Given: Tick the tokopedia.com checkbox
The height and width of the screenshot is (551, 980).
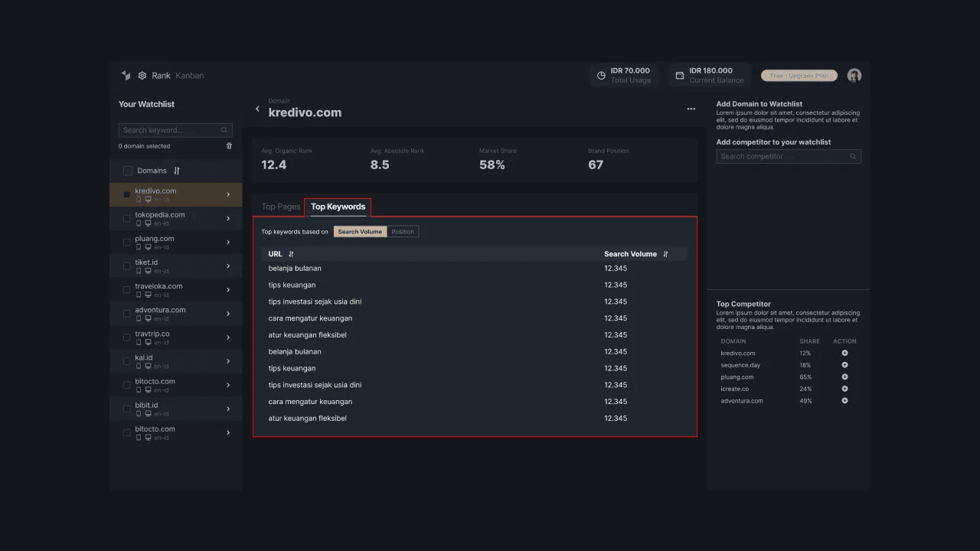Looking at the screenshot, I should pos(127,219).
